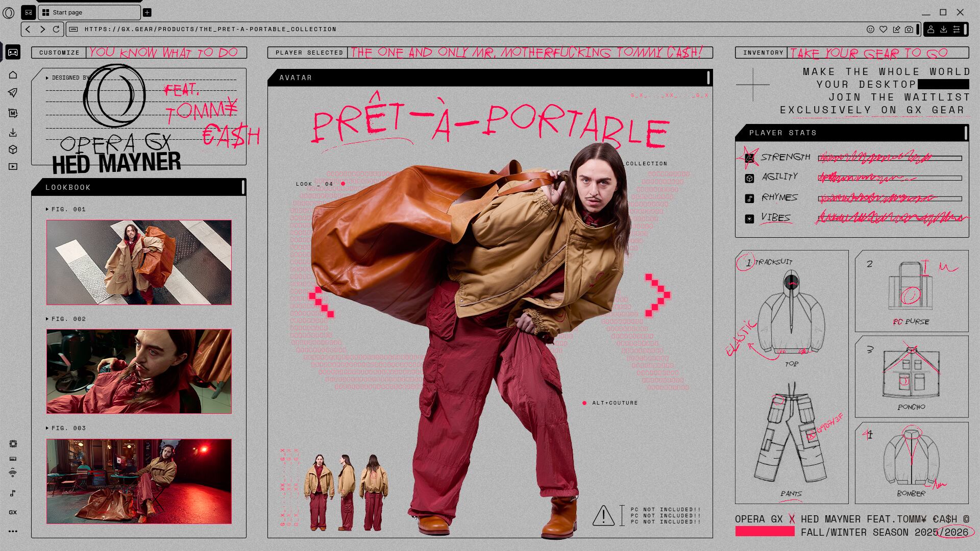This screenshot has width=980, height=551.
Task: Open the FIG. 002 lookbook thumbnail
Action: point(139,371)
